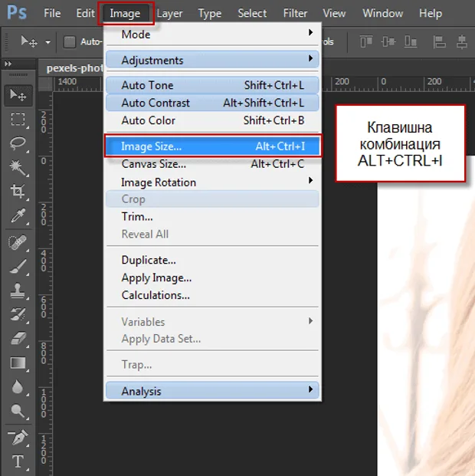This screenshot has height=476, width=475.
Task: Click the ruler origin corner box
Action: tap(45, 84)
